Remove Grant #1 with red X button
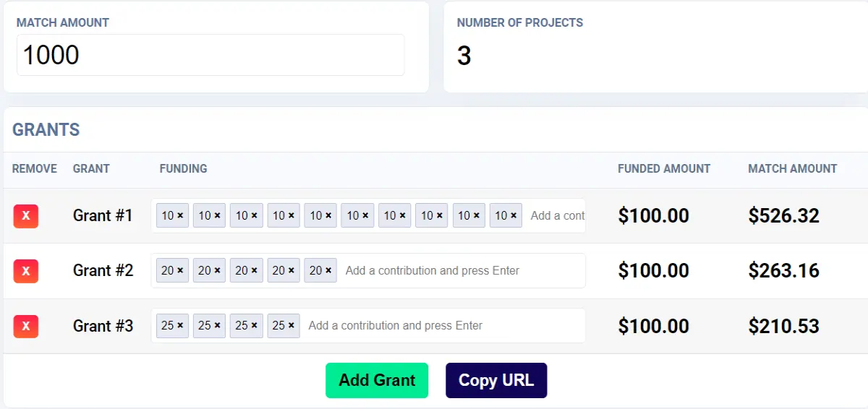The image size is (868, 409). click(25, 216)
